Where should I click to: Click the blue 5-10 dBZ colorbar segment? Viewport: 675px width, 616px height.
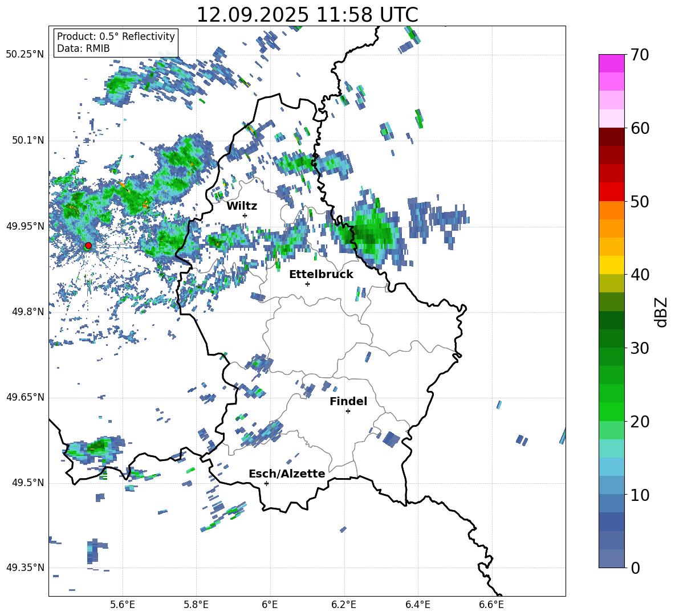[x=611, y=512]
